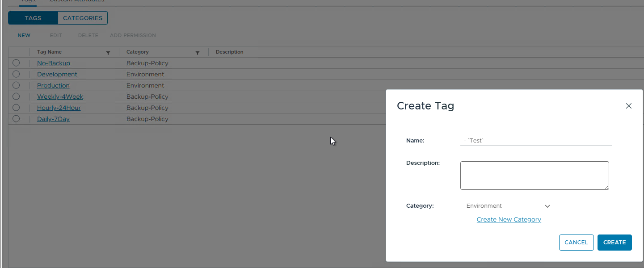This screenshot has width=644, height=268.
Task: Open the Hourly-24Hour tag link
Action: (x=59, y=108)
